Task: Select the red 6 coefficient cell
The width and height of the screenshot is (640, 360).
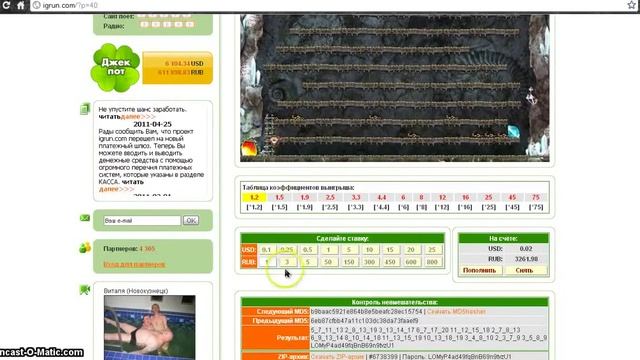Action: (403, 197)
